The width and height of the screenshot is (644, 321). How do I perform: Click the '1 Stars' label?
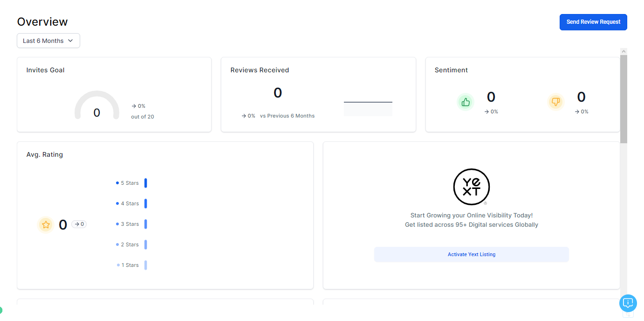130,265
